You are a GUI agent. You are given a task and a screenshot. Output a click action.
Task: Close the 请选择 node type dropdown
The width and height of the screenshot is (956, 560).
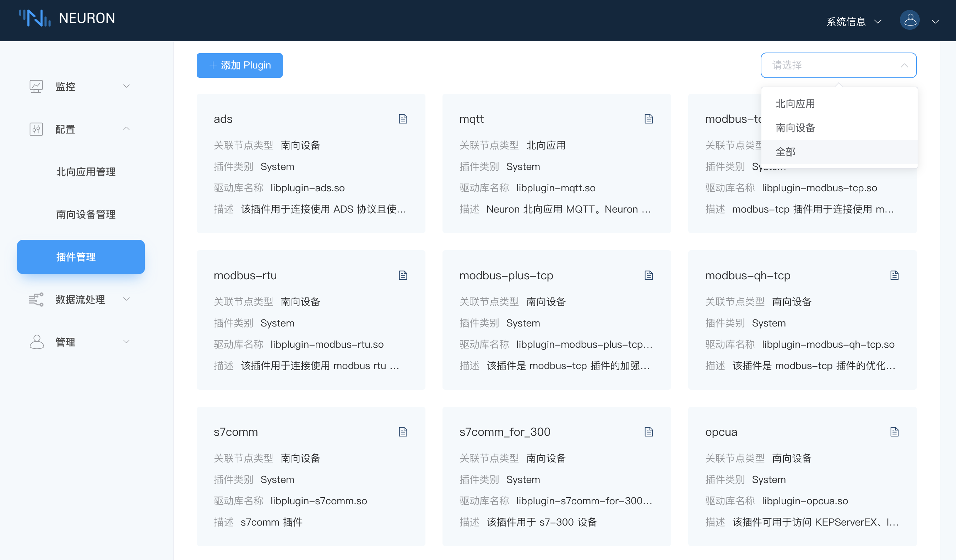tap(839, 65)
